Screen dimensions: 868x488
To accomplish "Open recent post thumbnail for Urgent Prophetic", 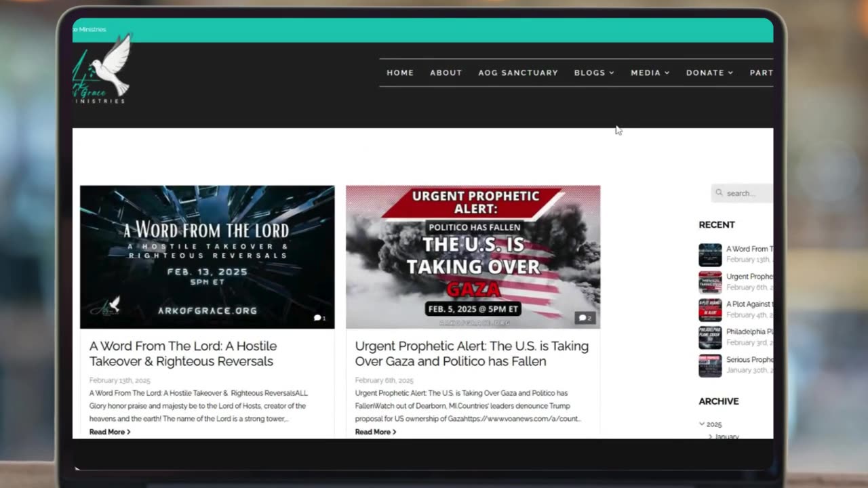I will click(710, 283).
